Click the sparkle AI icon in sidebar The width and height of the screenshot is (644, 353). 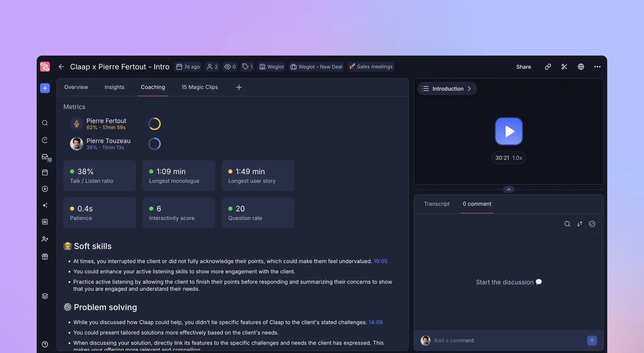pyautogui.click(x=45, y=205)
